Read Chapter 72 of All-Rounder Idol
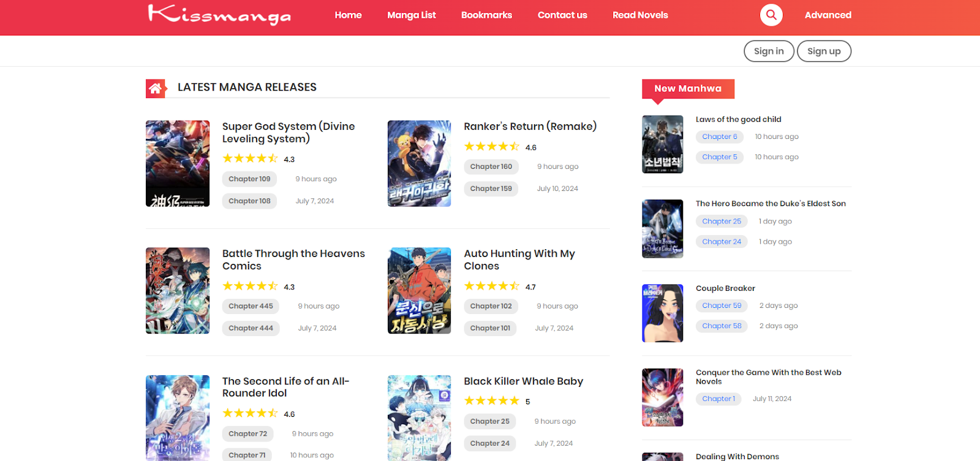The width and height of the screenshot is (980, 461). [247, 433]
